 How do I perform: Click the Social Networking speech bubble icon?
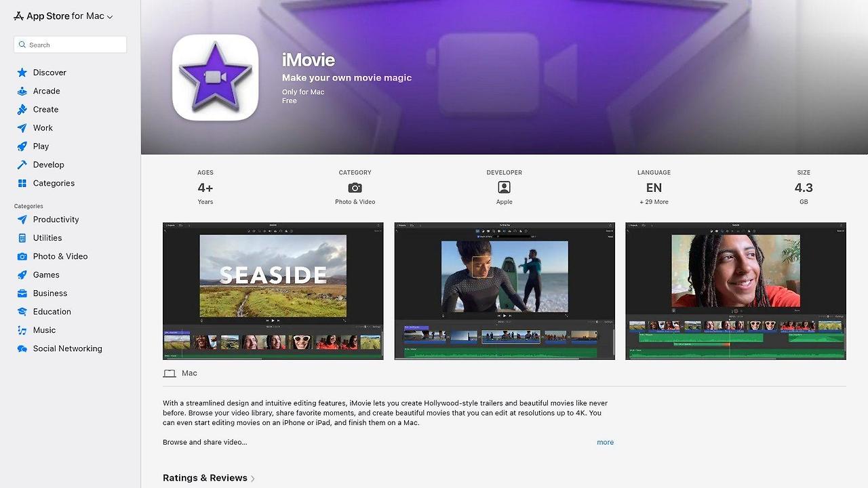pos(22,348)
